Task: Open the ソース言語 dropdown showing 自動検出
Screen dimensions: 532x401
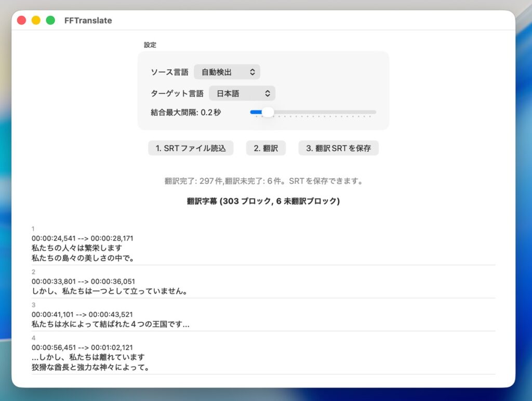Action: [227, 72]
